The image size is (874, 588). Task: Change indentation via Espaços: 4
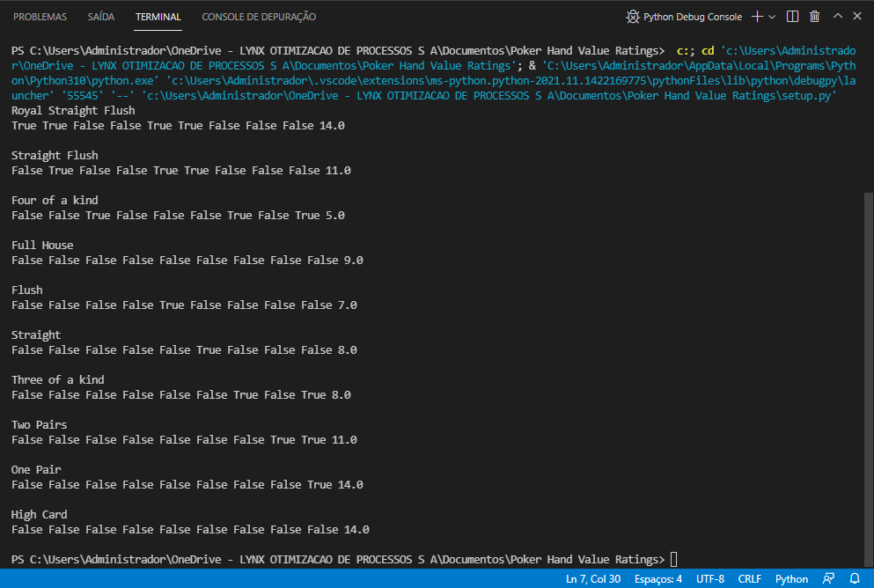[x=658, y=579]
